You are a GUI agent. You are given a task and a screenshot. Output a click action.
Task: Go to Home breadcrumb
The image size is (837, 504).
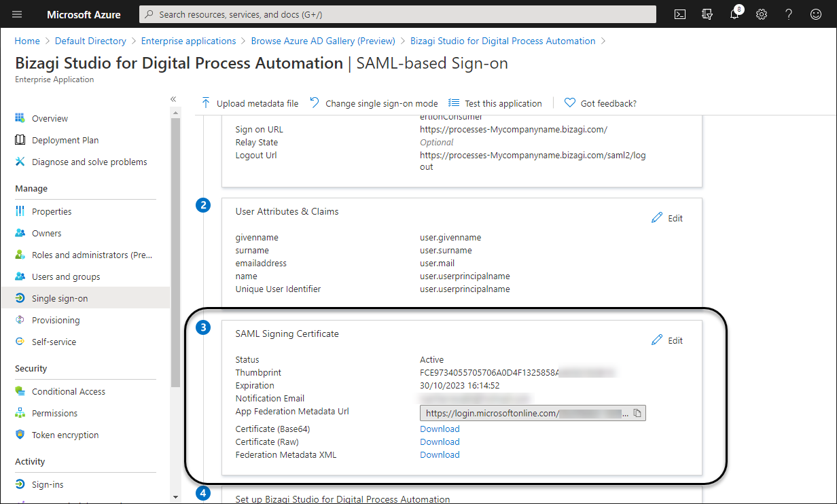click(27, 41)
